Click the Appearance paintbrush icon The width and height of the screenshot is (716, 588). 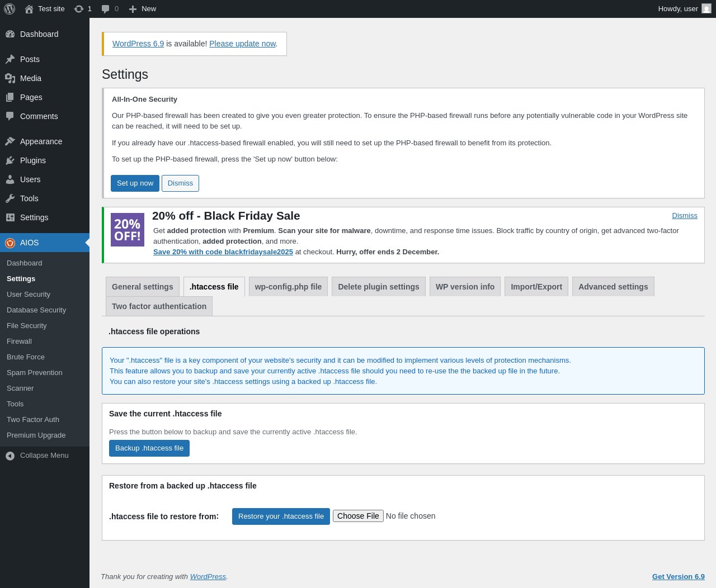(x=10, y=141)
